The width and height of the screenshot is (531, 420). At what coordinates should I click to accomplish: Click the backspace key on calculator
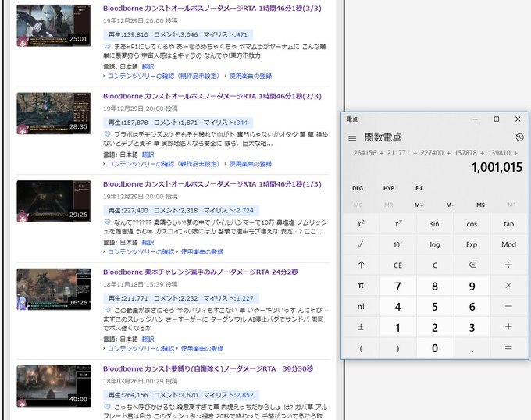point(472,265)
